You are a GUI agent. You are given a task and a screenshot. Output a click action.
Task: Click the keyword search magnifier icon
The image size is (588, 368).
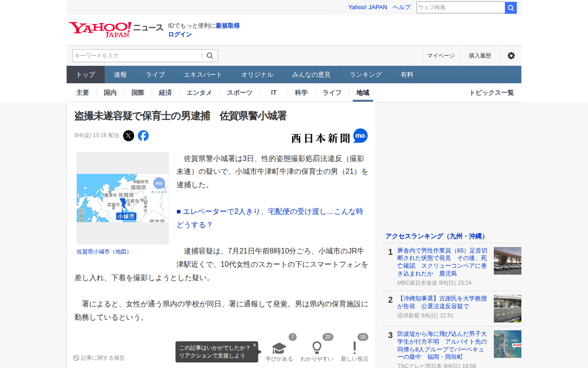click(x=210, y=56)
